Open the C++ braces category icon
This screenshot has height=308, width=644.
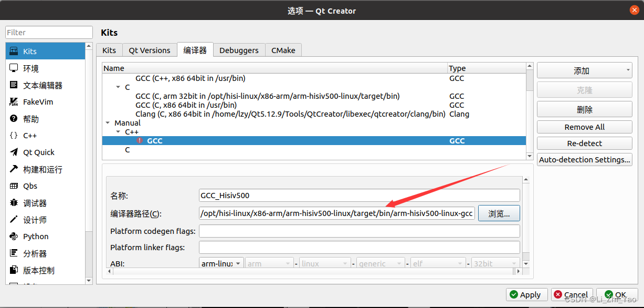[x=14, y=135]
